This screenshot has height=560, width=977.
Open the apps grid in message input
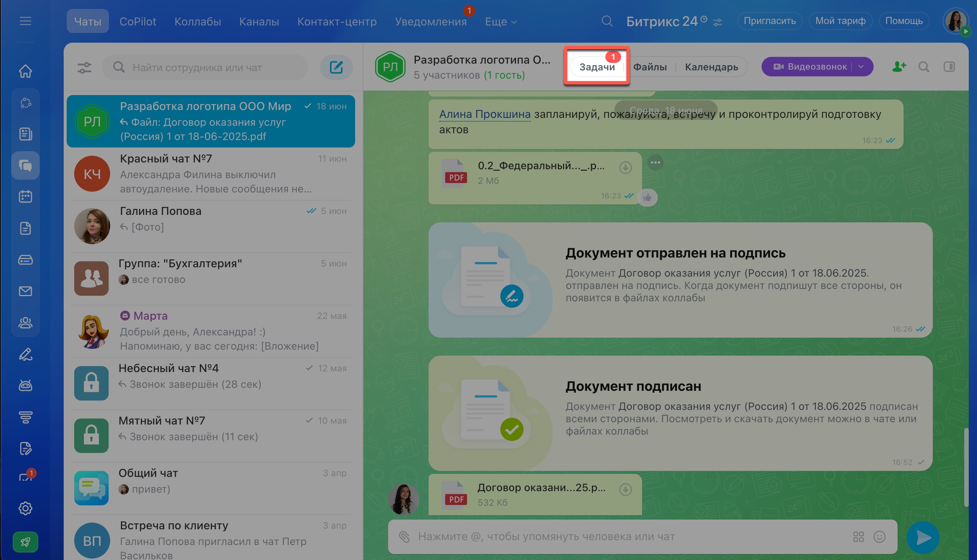click(858, 536)
